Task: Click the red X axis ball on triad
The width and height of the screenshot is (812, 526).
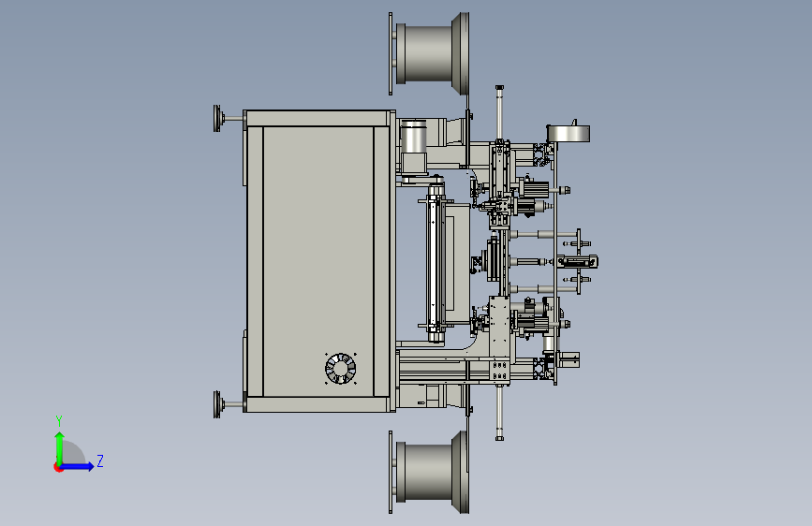Action: (58, 467)
